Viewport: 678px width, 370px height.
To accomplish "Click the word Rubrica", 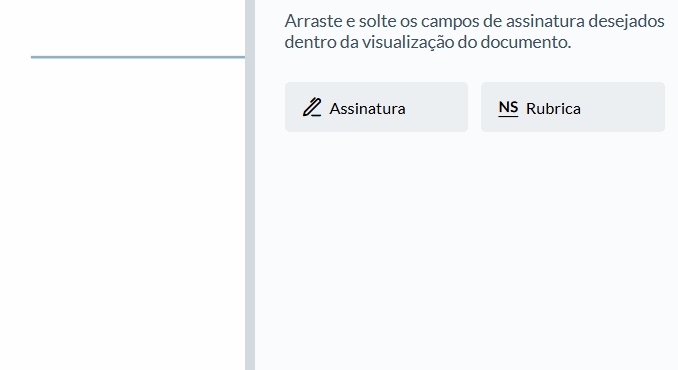I will (x=553, y=108).
